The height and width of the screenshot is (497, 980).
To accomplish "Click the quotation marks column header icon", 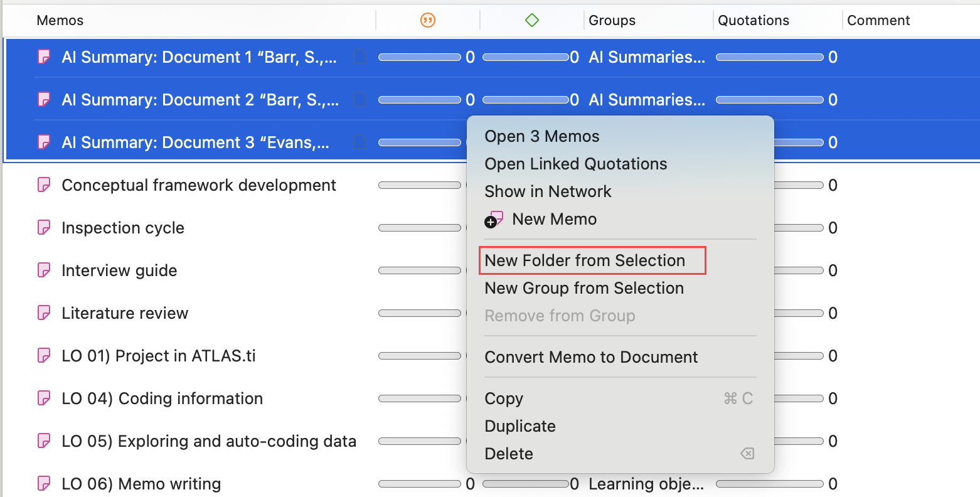I will tap(427, 21).
